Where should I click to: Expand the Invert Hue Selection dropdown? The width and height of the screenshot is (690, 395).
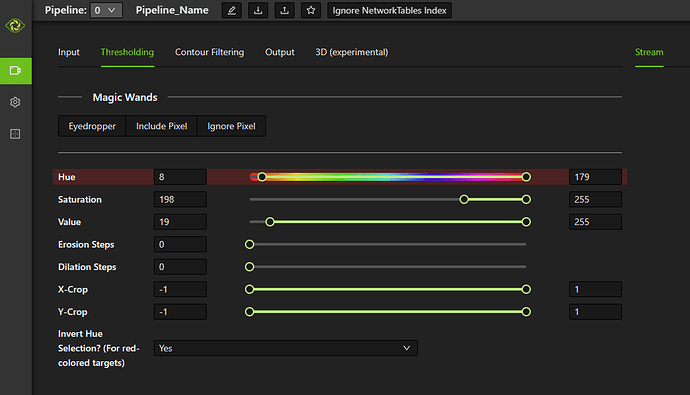(x=286, y=348)
